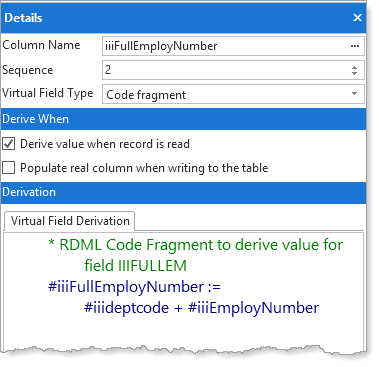Place cursor on the green RDML comment line
The height and width of the screenshot is (367, 379).
tap(196, 245)
